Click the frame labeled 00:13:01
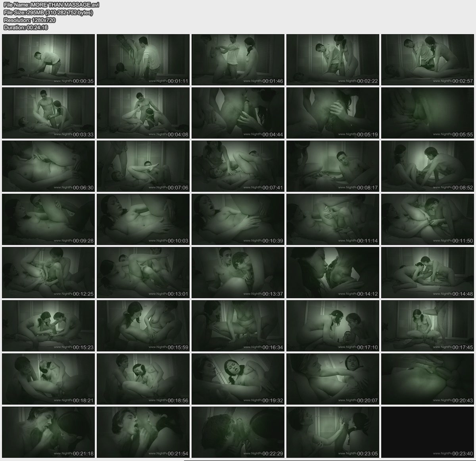This screenshot has width=476, height=461. coord(143,272)
